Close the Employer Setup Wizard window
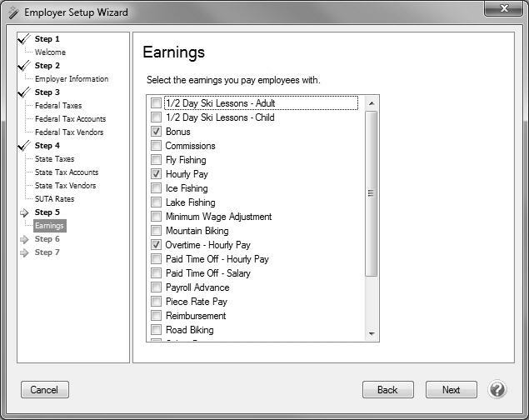Viewport: 529px width, 420px height. 506,8
